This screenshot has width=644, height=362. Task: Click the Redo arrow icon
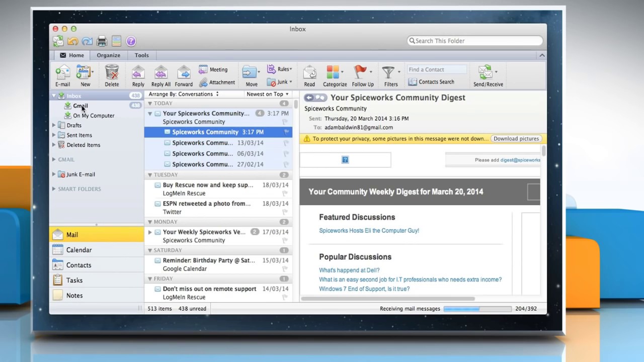pos(87,41)
